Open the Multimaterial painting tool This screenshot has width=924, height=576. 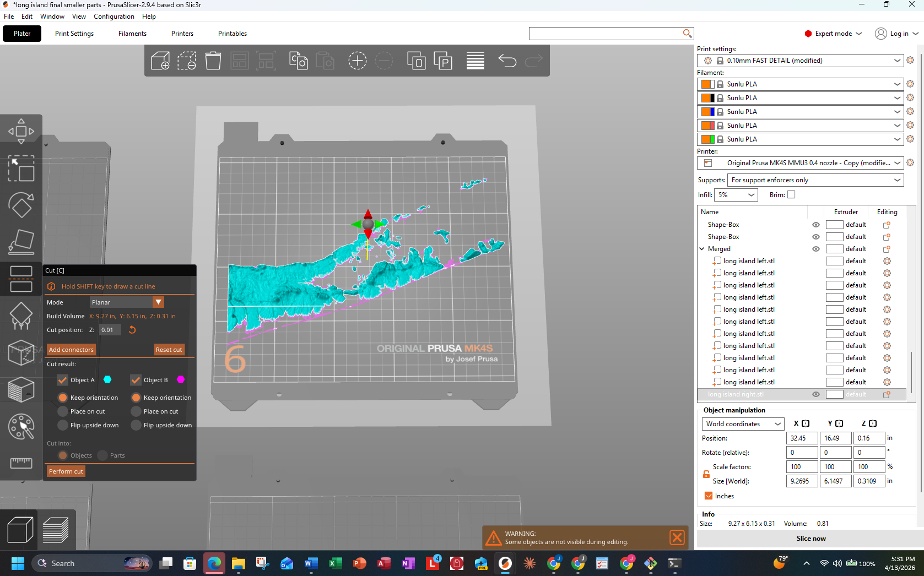21,426
